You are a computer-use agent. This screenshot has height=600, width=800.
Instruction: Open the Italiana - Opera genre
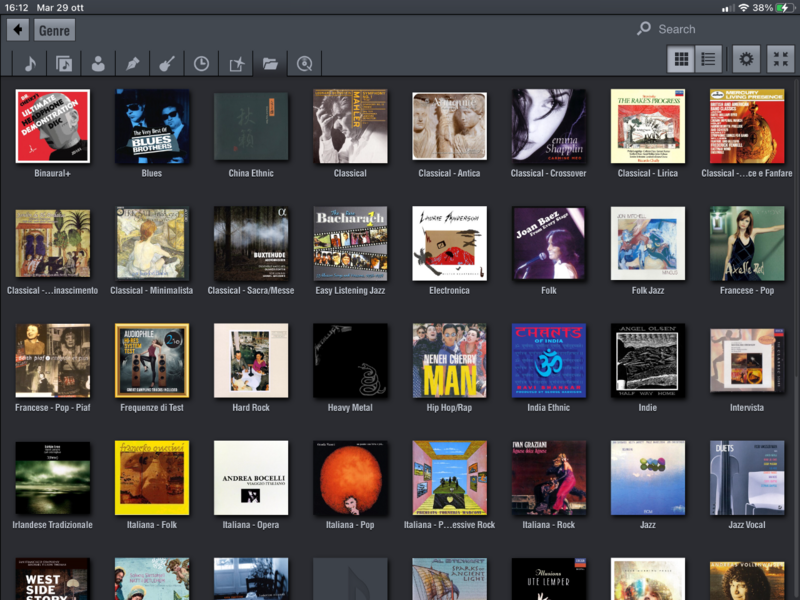(x=251, y=478)
